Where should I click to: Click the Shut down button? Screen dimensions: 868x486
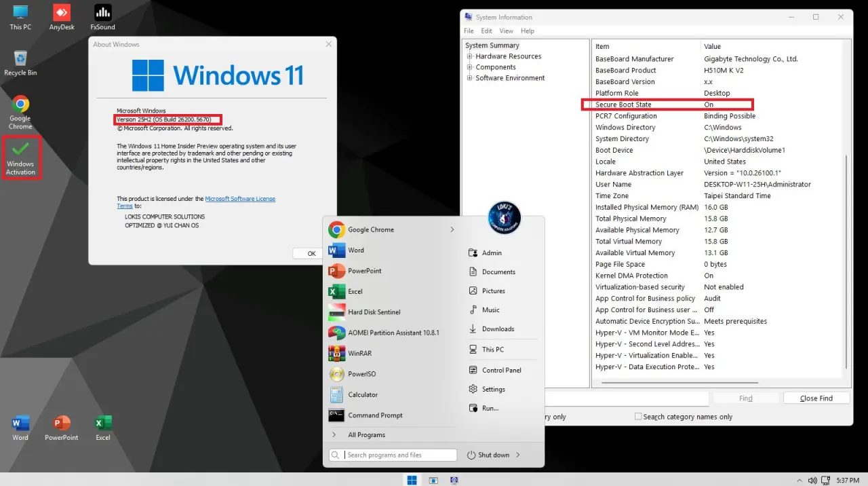tap(489, 455)
